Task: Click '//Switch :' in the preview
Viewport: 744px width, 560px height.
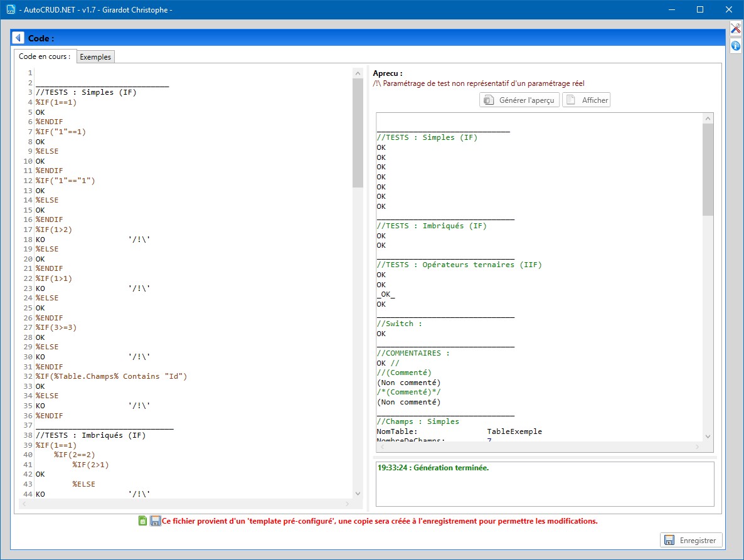Action: pyautogui.click(x=399, y=324)
